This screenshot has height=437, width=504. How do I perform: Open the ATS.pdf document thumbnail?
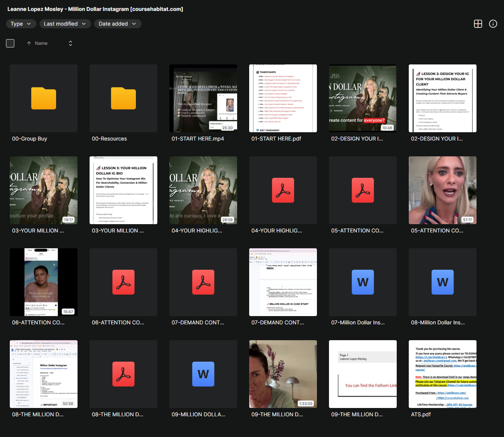[443, 374]
